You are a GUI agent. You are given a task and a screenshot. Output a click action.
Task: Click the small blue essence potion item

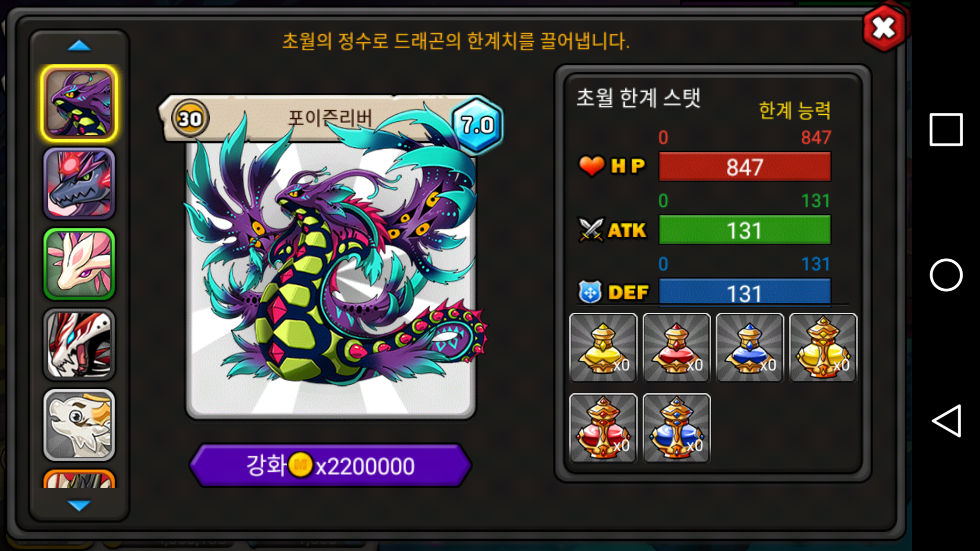coord(750,347)
